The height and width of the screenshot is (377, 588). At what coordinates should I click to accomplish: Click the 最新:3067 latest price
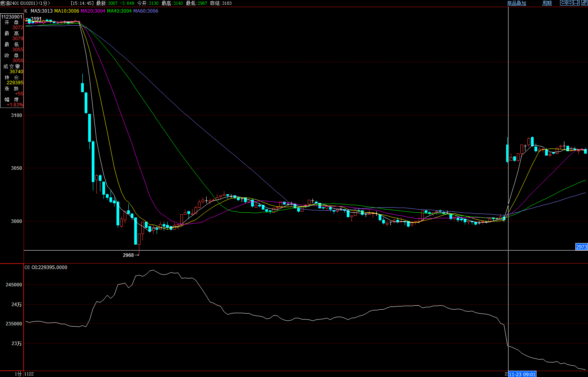(x=107, y=3)
